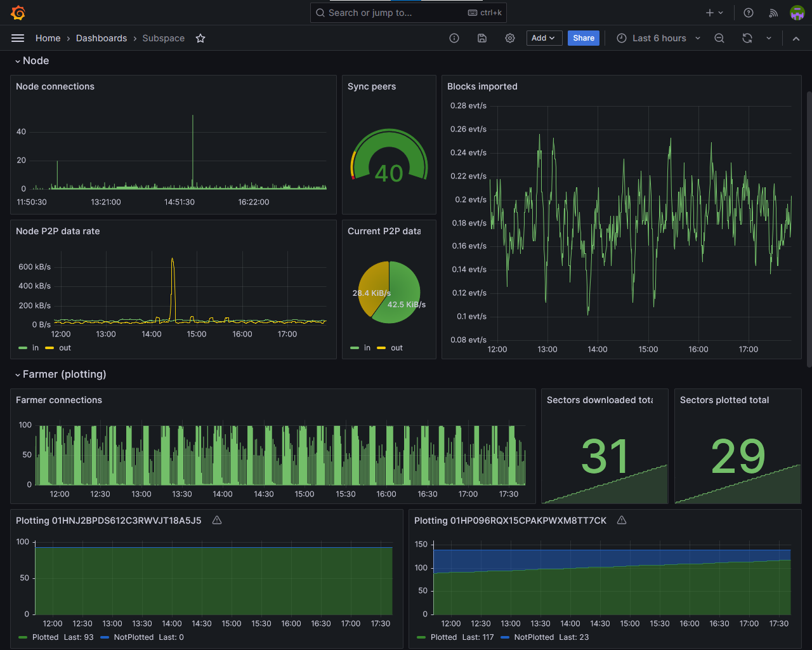Open the hamburger navigation menu

18,38
